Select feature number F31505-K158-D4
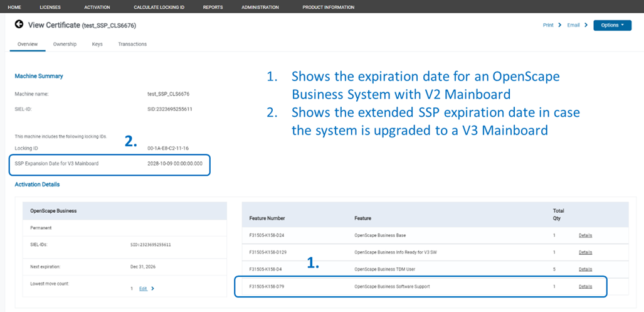644x312 pixels. coord(265,269)
